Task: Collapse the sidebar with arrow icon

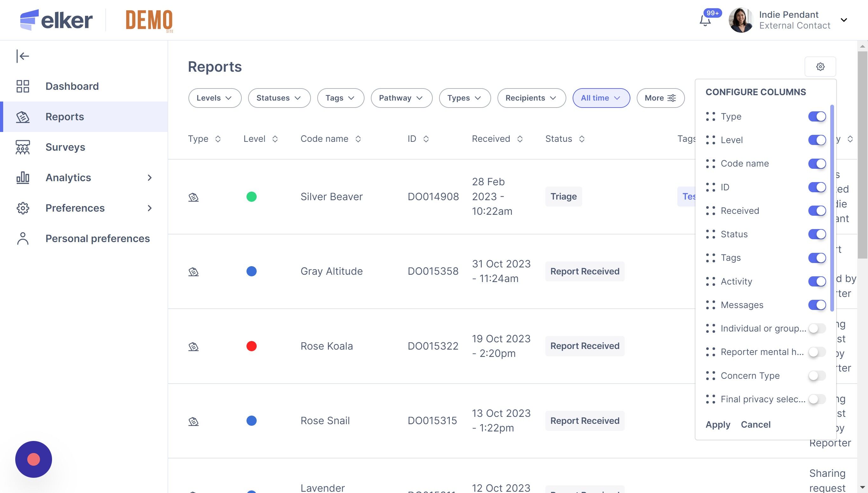Action: tap(23, 56)
